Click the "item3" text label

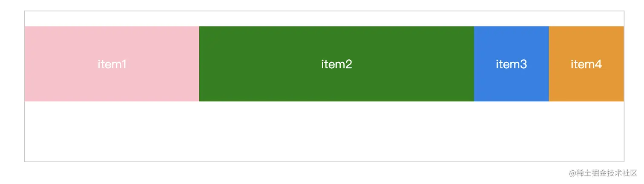[x=511, y=64]
